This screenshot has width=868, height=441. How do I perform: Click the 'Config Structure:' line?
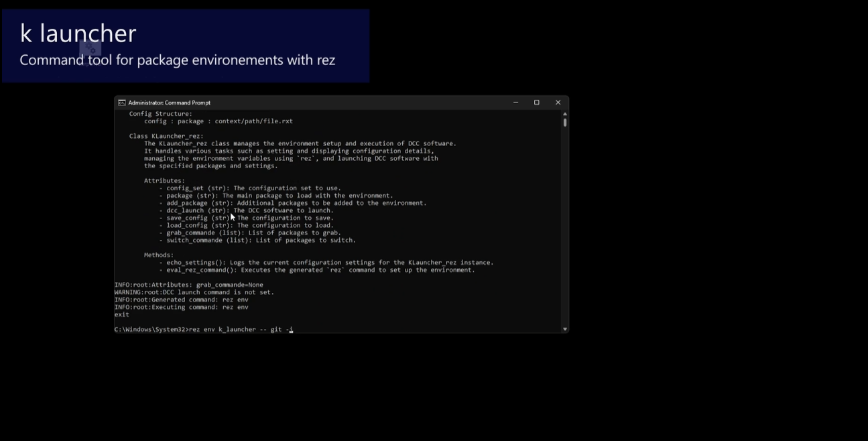click(x=161, y=114)
